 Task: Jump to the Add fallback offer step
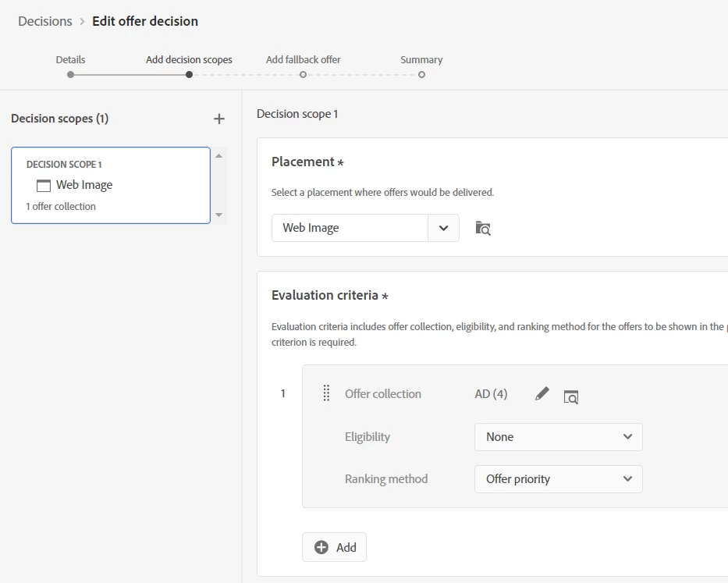point(303,75)
